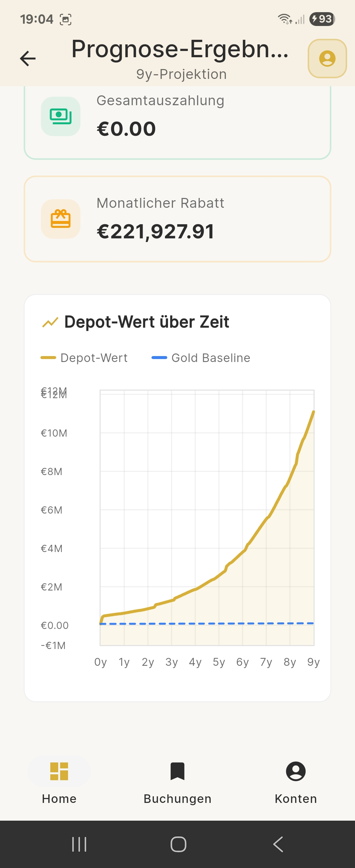Tap the Prognose-Ergebn... page title
Screen dimensions: 355x868
point(180,49)
